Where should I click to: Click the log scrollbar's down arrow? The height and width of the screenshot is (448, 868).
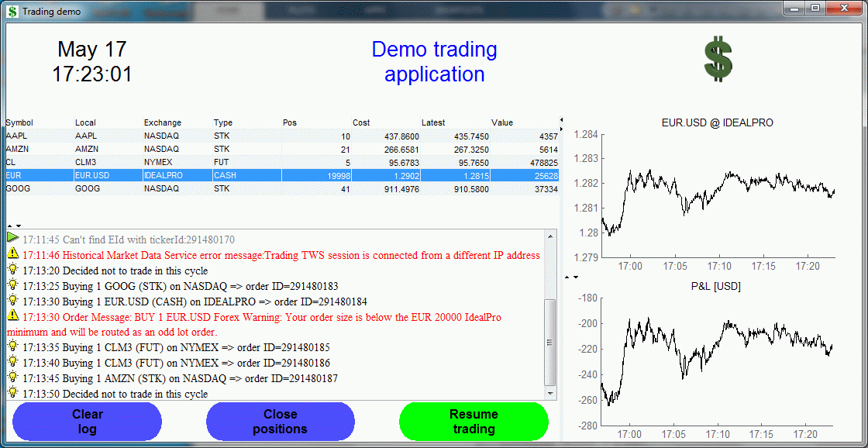tap(549, 393)
